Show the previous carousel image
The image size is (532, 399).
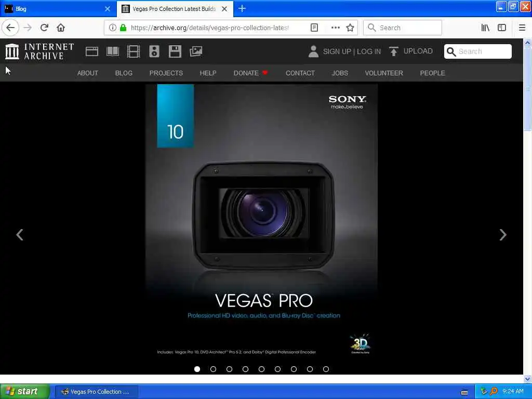tap(20, 234)
